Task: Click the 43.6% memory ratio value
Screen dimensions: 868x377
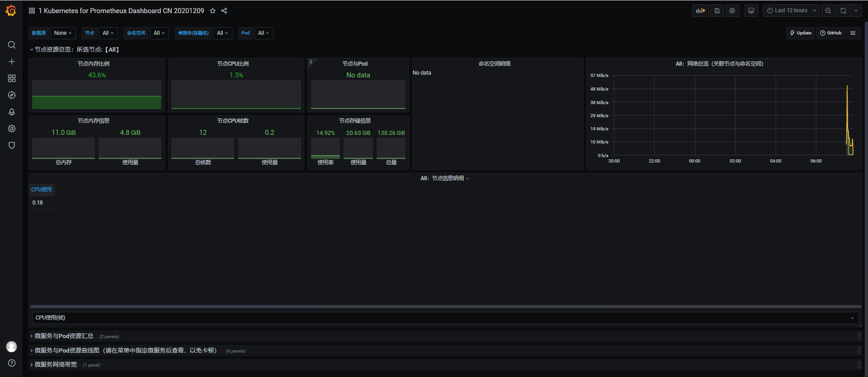Action: [97, 75]
